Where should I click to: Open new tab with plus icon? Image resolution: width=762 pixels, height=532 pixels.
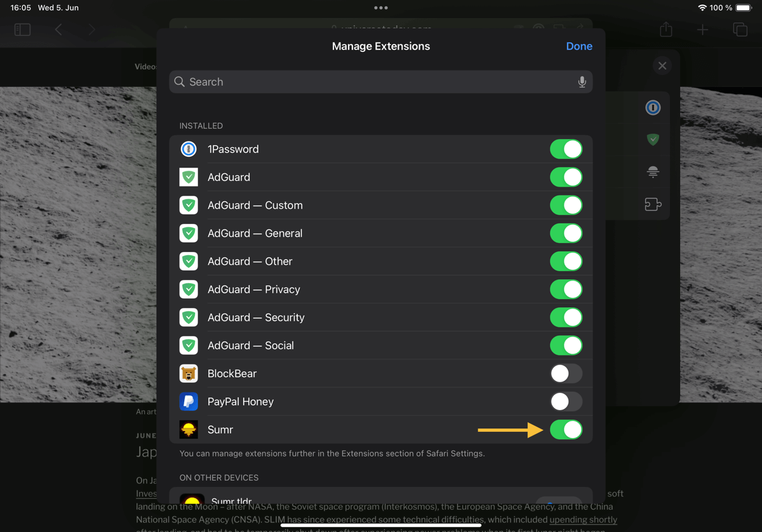(702, 29)
